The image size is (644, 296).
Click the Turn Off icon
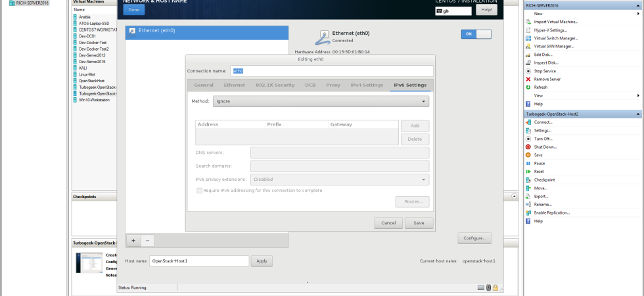point(528,139)
